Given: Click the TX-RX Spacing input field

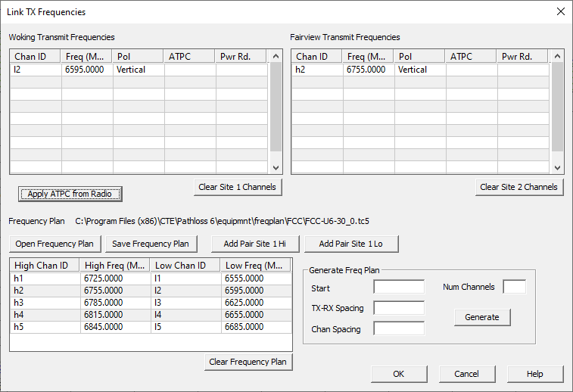Looking at the screenshot, I should 399,308.
